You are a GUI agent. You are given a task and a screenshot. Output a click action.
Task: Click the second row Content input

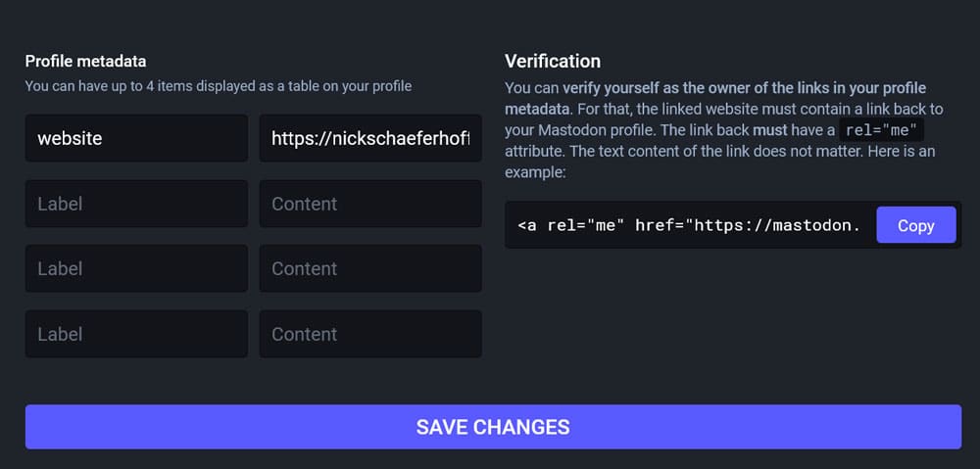pos(369,204)
